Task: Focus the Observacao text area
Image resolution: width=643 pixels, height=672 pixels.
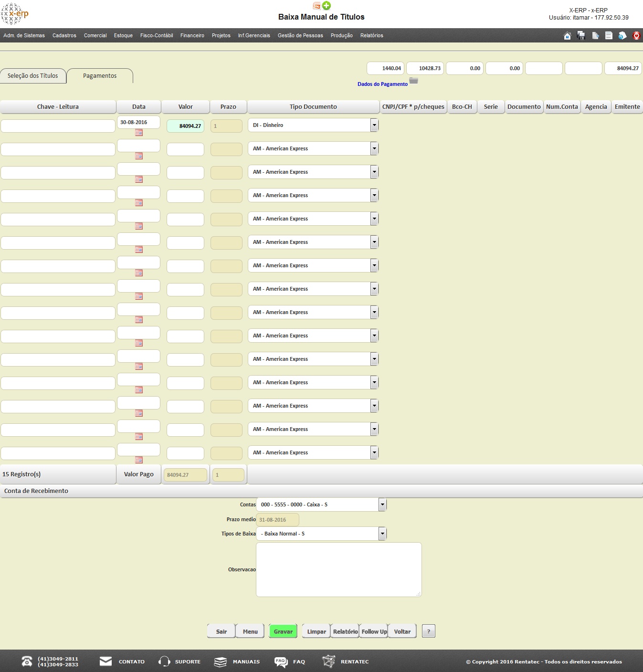Action: (x=339, y=569)
